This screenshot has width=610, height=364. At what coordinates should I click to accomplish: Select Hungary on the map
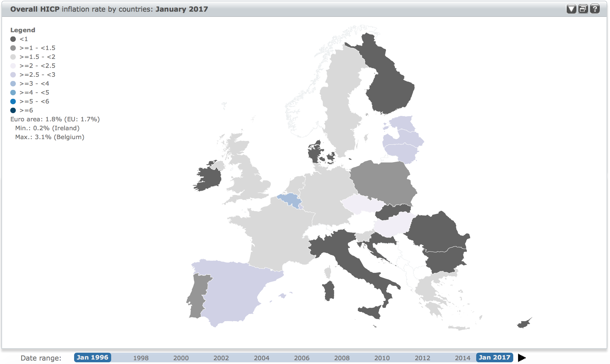393,225
